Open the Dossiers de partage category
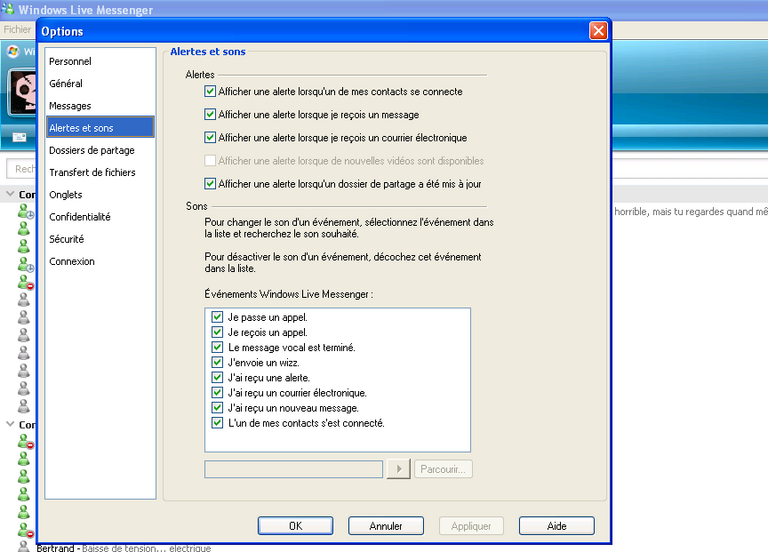Viewport: 768px width, 552px height. pos(100,150)
